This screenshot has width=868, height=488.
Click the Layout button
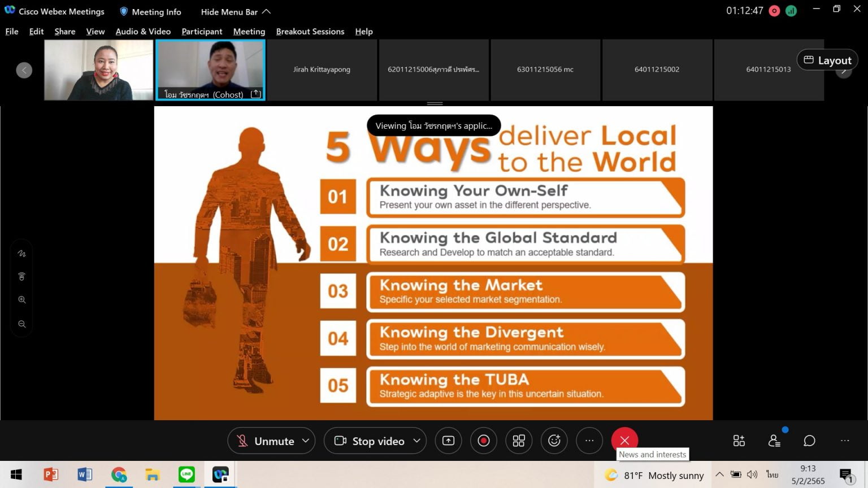827,60
